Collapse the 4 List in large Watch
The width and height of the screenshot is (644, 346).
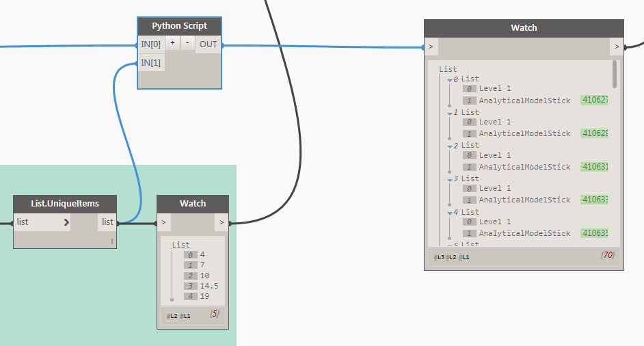450,213
